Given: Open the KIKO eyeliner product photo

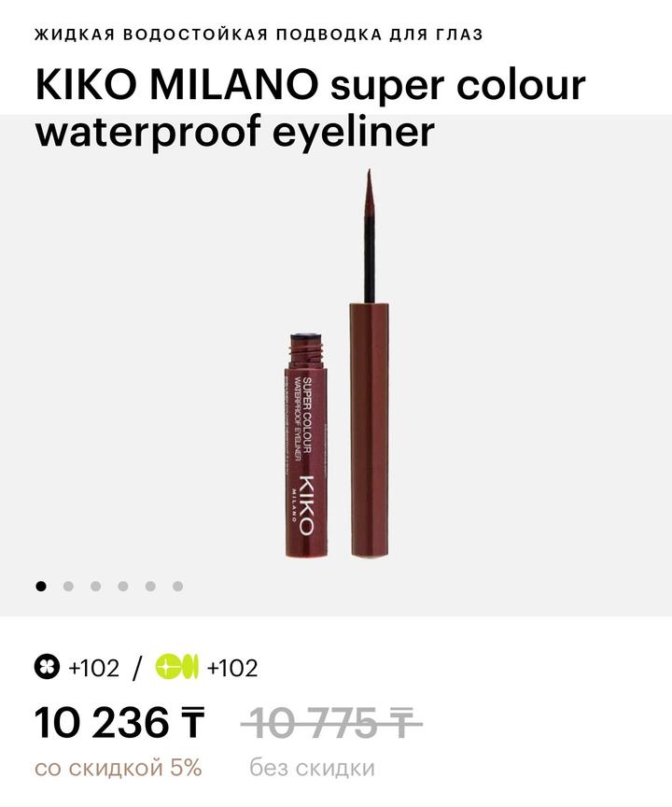Looking at the screenshot, I should 337,363.
